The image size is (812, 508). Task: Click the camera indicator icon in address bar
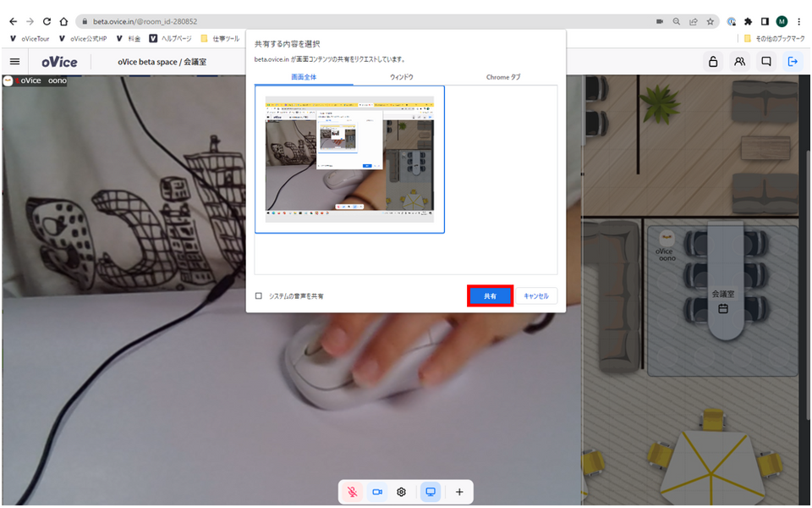pyautogui.click(x=659, y=22)
